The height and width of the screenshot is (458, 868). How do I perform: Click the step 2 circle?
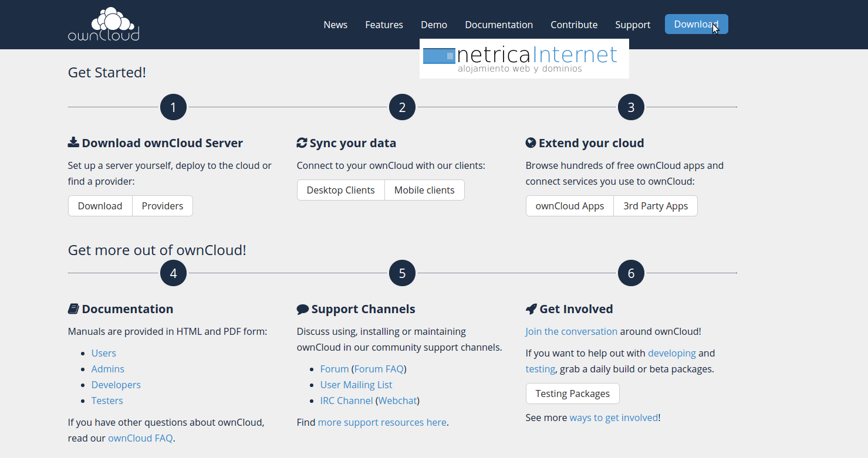tap(402, 107)
